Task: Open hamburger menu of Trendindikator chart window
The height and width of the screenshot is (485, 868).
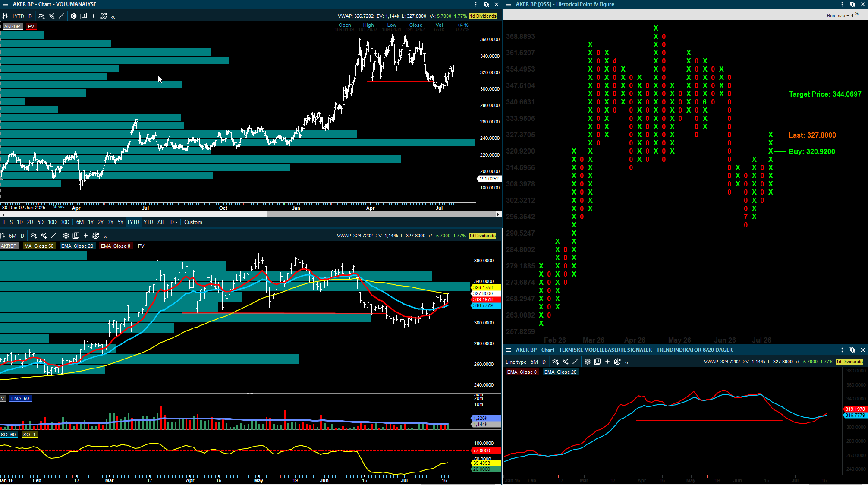Action: tap(509, 350)
